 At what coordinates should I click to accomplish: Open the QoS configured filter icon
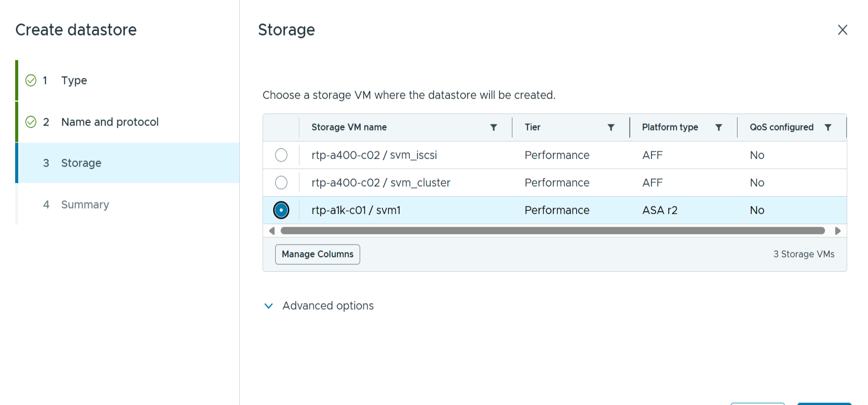pyautogui.click(x=828, y=128)
